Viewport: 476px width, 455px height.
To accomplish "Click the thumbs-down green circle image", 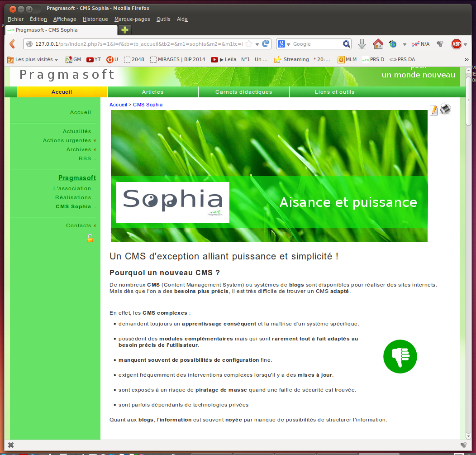I will [400, 356].
